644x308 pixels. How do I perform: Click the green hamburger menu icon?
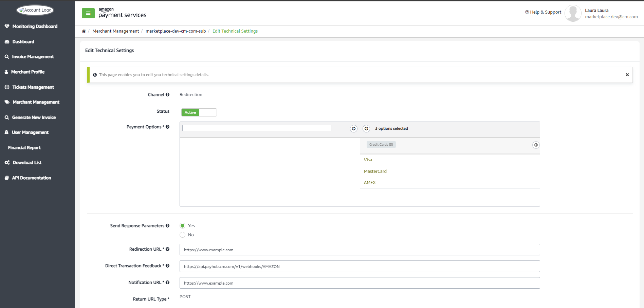click(x=88, y=13)
